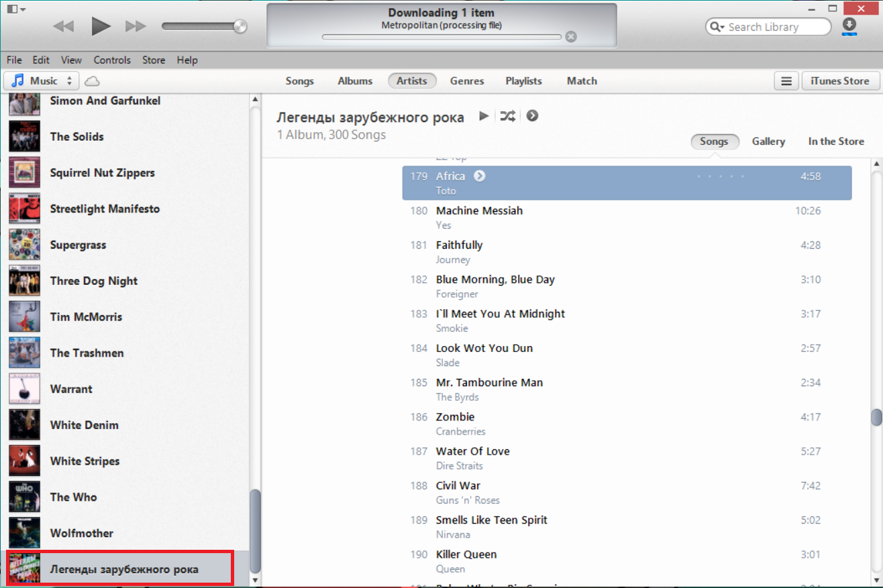The width and height of the screenshot is (883, 588).
Task: Open the list options hamburger button
Action: (786, 81)
